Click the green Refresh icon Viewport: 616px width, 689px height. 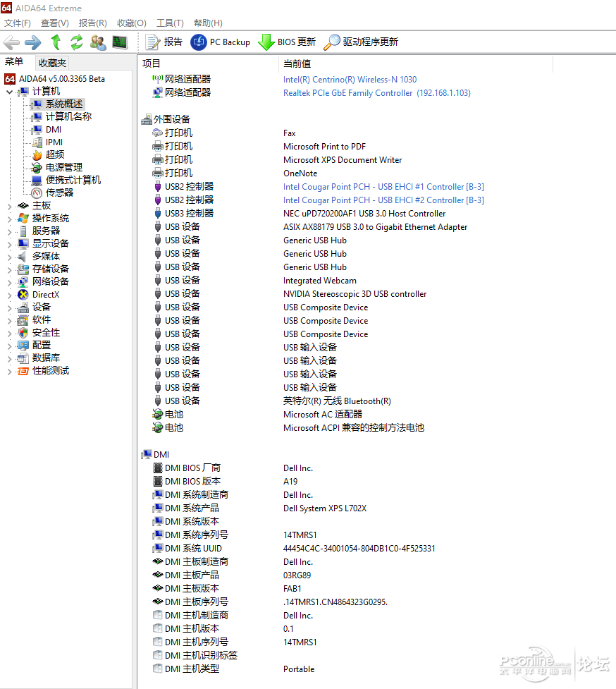tap(77, 42)
